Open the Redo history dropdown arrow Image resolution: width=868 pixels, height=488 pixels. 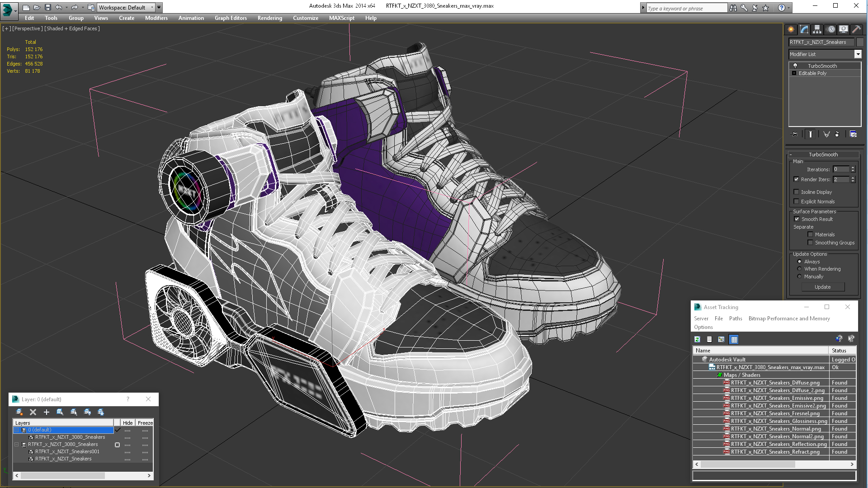pyautogui.click(x=83, y=7)
